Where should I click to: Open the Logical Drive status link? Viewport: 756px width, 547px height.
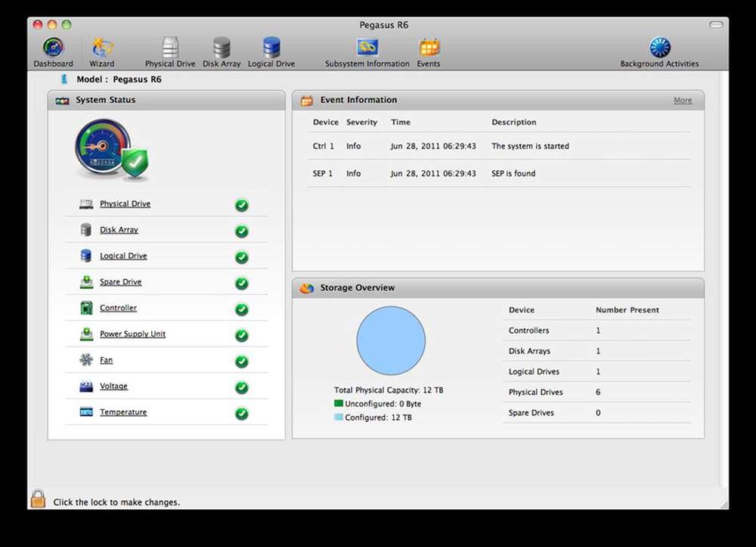point(123,256)
